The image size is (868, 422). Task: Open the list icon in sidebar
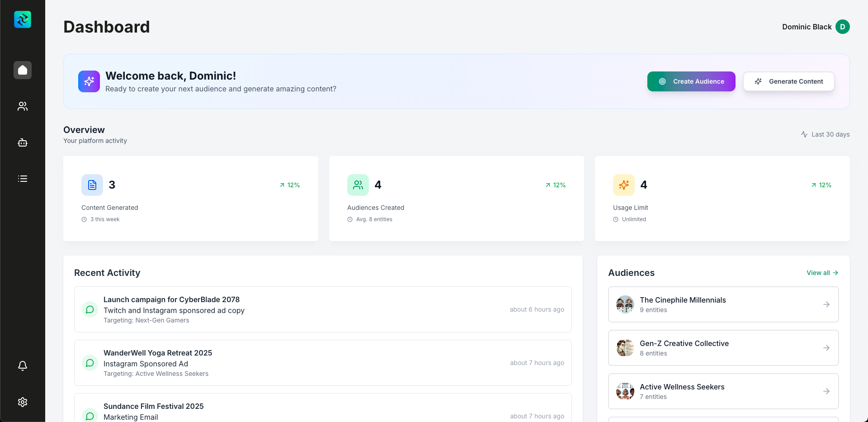[23, 179]
